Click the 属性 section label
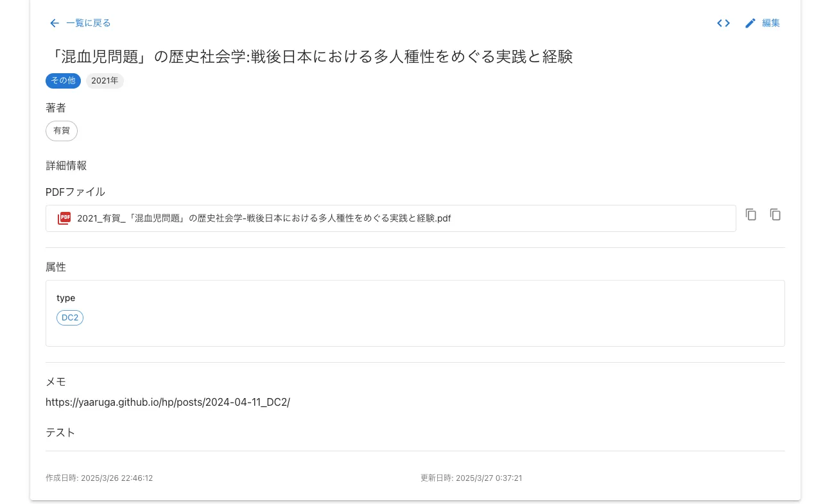This screenshot has width=832, height=504. pos(56,267)
